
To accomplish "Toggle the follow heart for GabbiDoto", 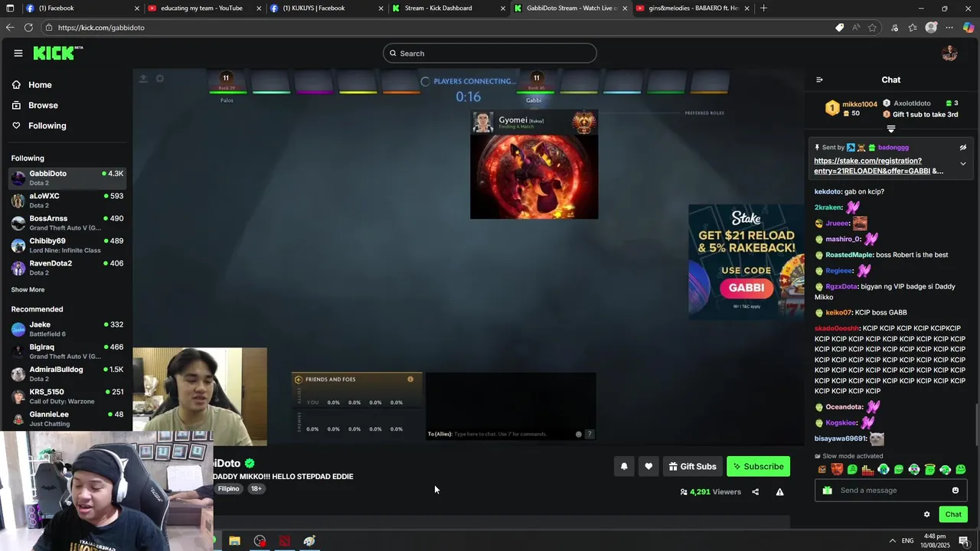I will (648, 467).
